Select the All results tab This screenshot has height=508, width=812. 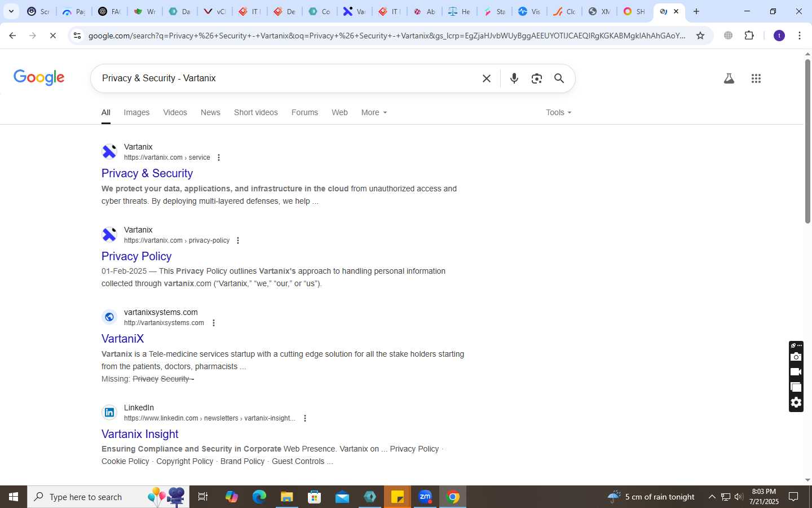105,112
